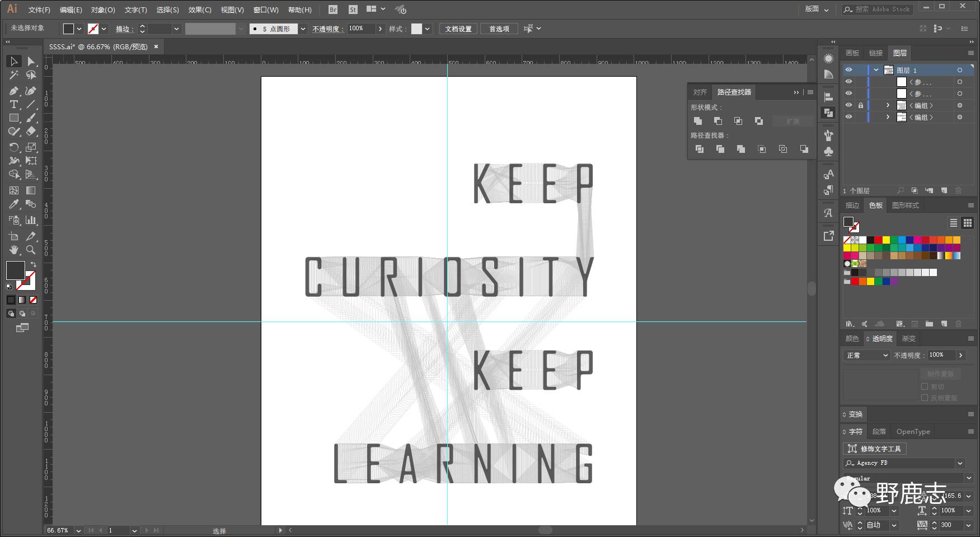Select the Rotate tool

click(x=14, y=147)
